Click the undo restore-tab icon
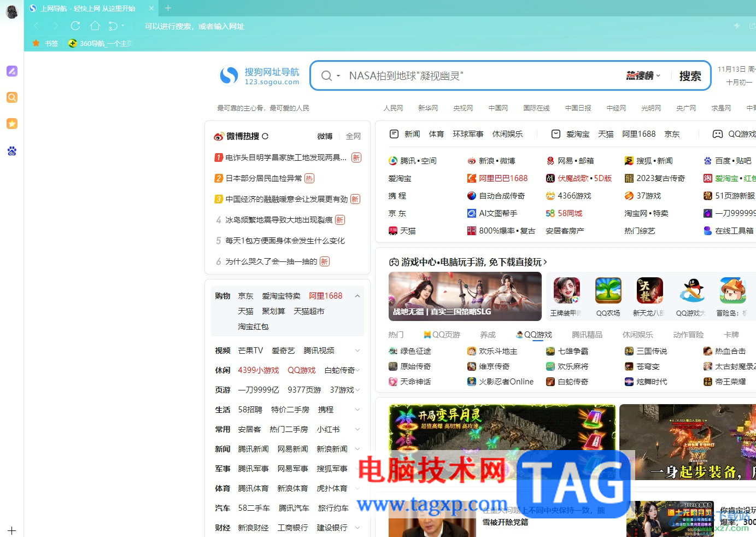756x537 pixels. click(113, 26)
